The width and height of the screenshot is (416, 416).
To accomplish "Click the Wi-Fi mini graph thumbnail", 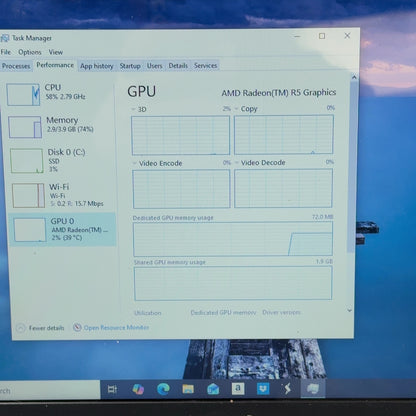I will [x=29, y=195].
